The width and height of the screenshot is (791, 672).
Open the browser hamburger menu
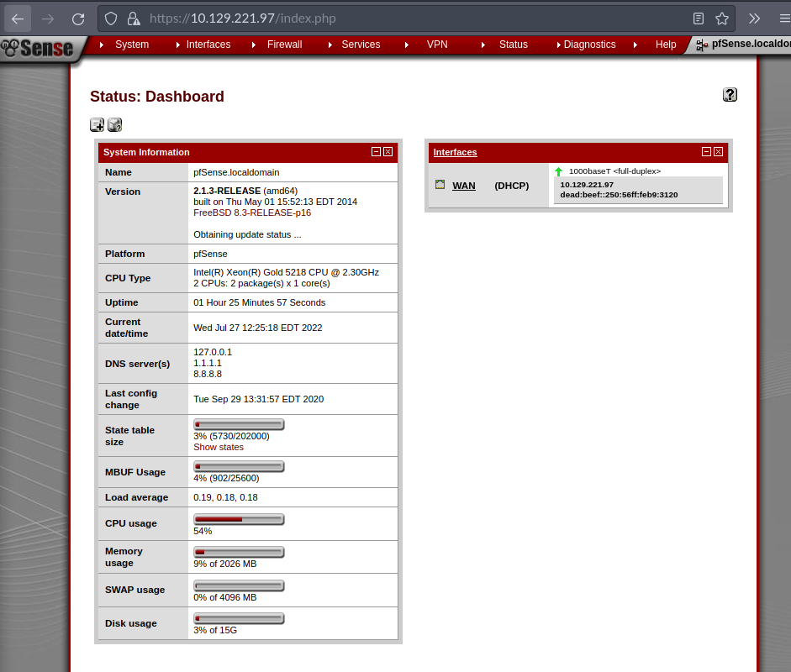pos(784,18)
